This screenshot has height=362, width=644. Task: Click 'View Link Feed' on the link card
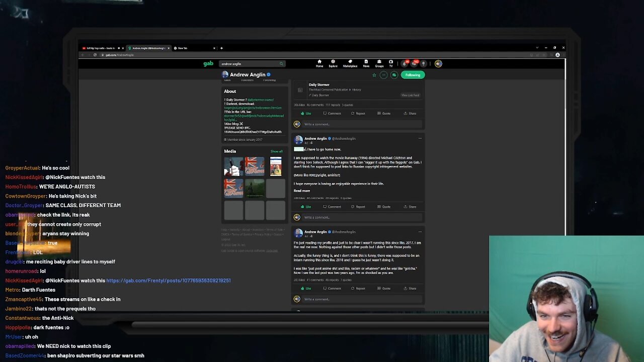(x=410, y=95)
